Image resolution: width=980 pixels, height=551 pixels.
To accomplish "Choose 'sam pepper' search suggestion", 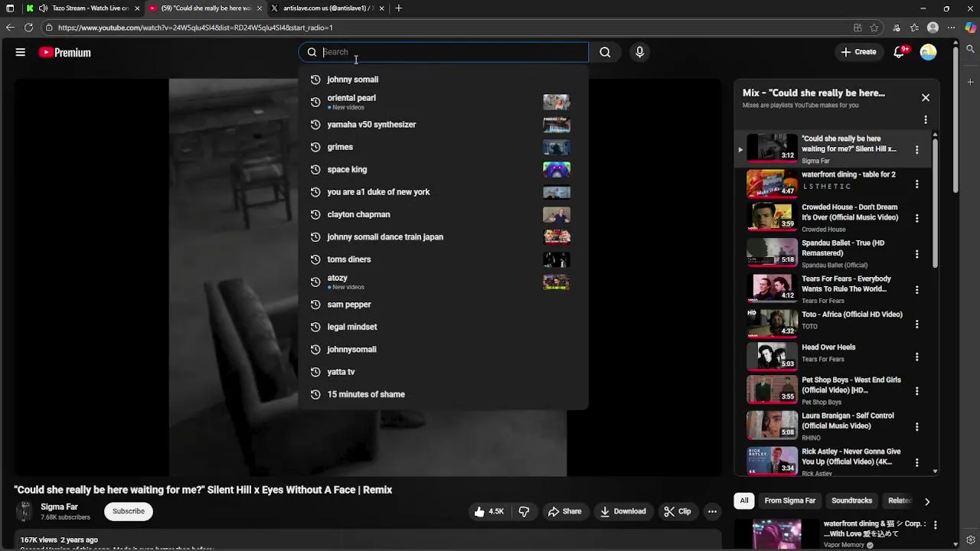I will tap(443, 305).
